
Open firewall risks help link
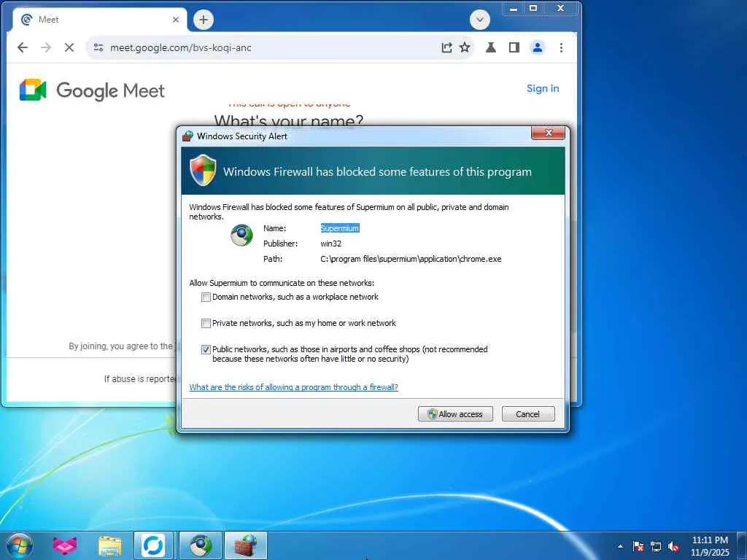[293, 387]
